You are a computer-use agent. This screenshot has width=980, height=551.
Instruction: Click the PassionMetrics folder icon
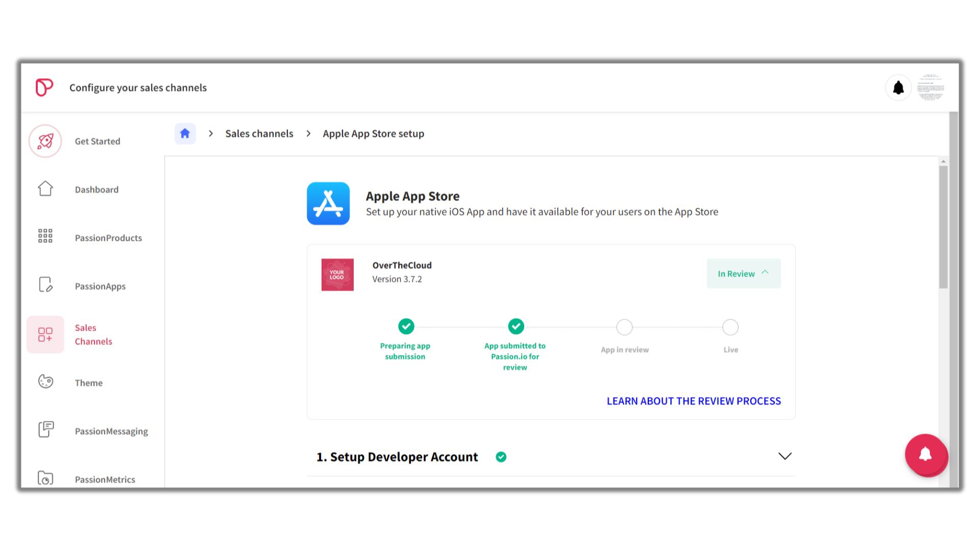[45, 478]
